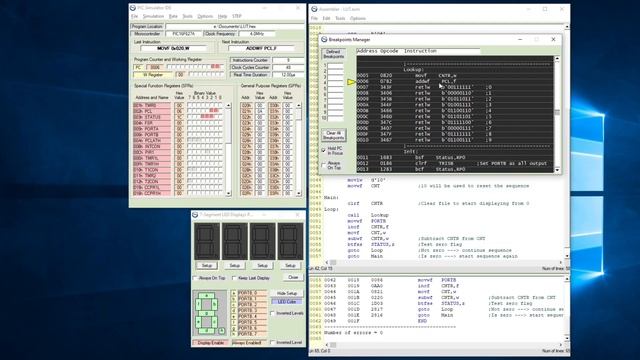Screen dimensions: 640x360
Task: Click yellow PC arrow marker in Breakpoints Manager
Action: pos(351,82)
